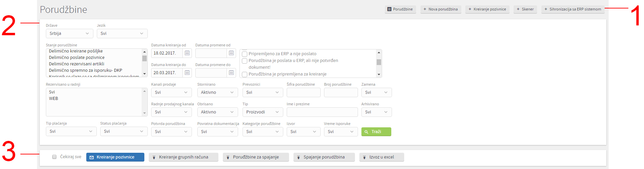Screen dimensions: 644x169
Task: Expand the Tip dropdown showing Proizvodi
Action: click(263, 112)
